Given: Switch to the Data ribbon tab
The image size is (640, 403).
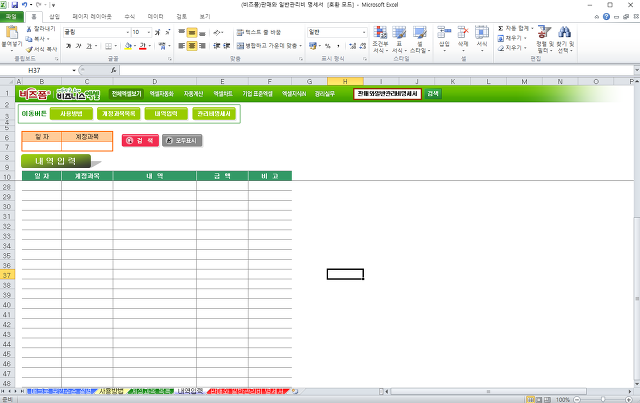Looking at the screenshot, I should 155,17.
